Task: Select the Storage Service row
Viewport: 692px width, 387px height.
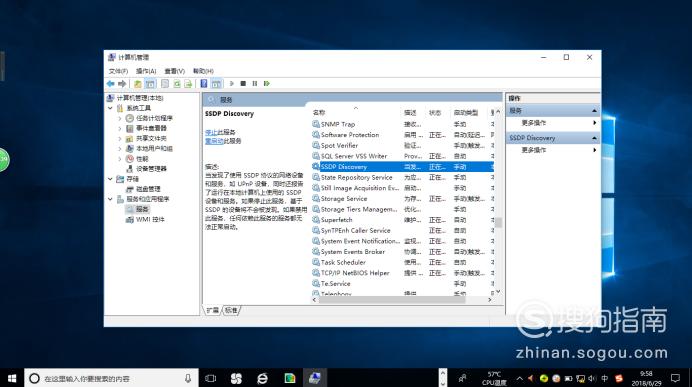Action: [402, 199]
